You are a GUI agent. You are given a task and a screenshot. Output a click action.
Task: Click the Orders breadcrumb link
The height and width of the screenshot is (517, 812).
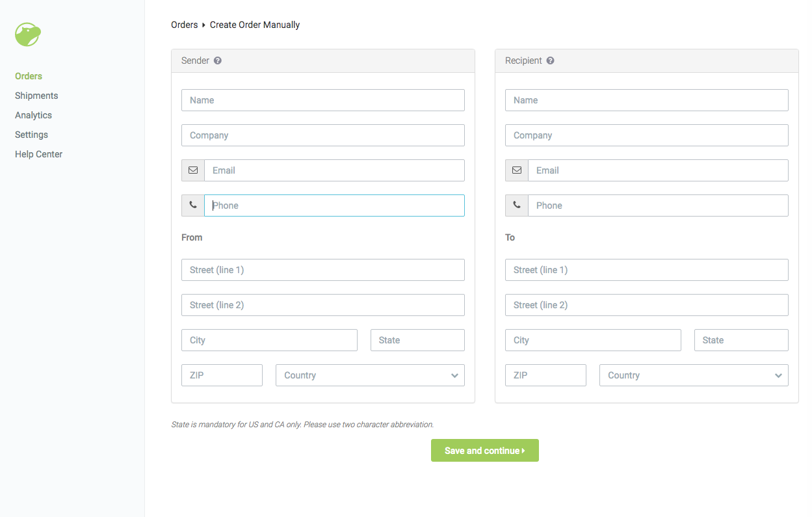pyautogui.click(x=184, y=25)
